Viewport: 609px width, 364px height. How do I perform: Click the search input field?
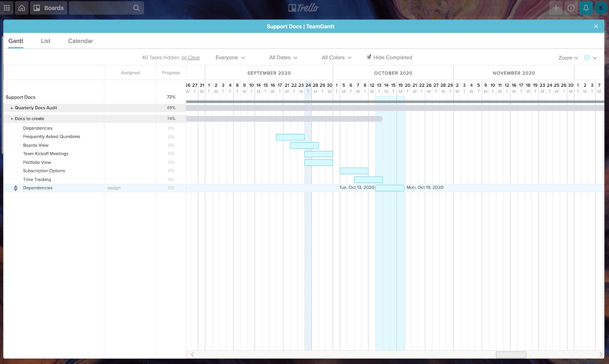[x=107, y=8]
